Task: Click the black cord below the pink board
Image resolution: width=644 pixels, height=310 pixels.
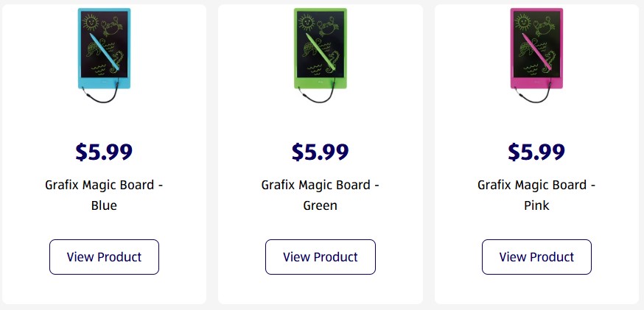Action: click(x=533, y=98)
